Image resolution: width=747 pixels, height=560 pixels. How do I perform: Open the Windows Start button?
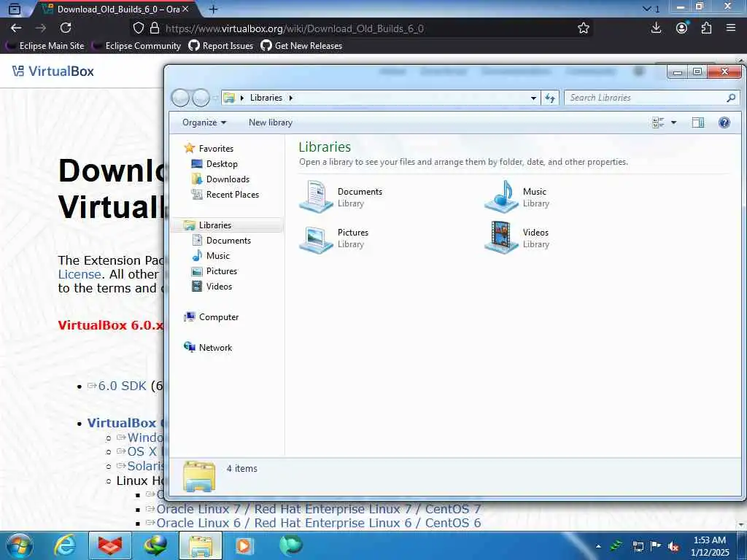20,545
